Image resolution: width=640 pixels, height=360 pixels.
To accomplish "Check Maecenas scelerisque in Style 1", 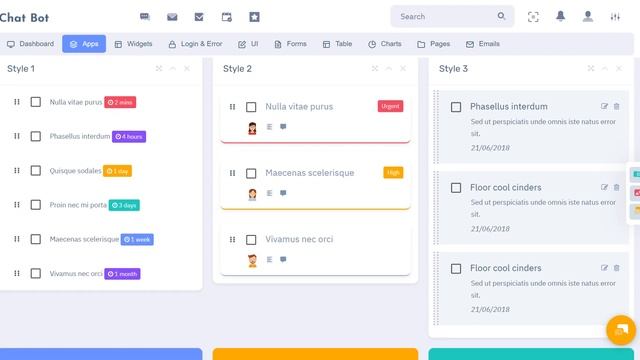I will (36, 239).
